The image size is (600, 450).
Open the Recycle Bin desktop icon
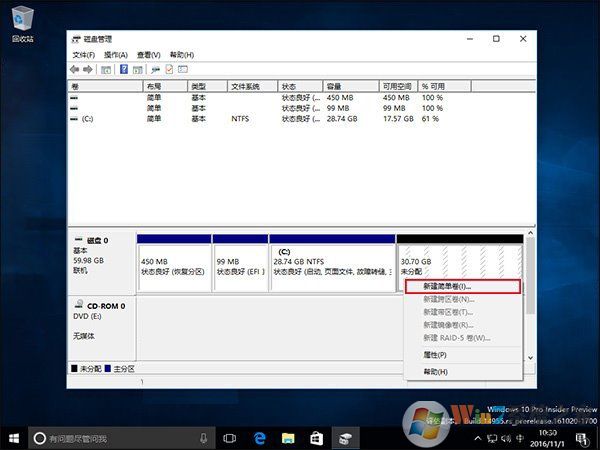(22, 22)
